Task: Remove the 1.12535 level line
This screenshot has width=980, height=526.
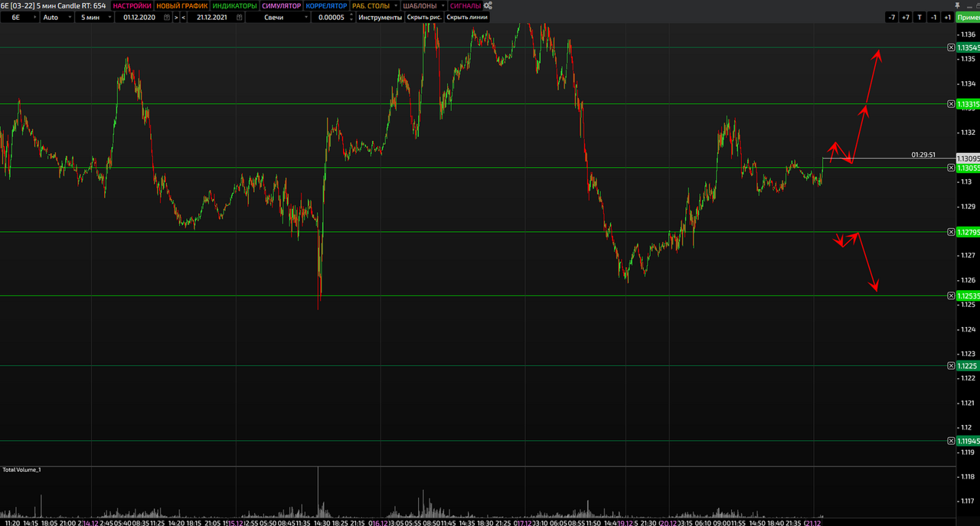Action: [951, 296]
